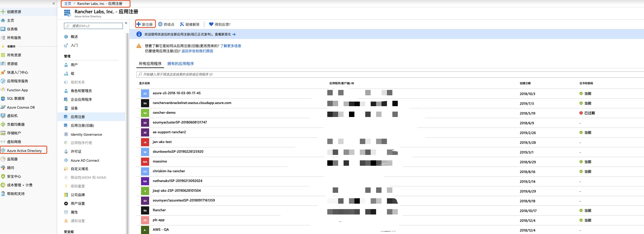Focus the 搜索(Ctrl+/) search box
This screenshot has height=234, width=644.
(94, 26)
